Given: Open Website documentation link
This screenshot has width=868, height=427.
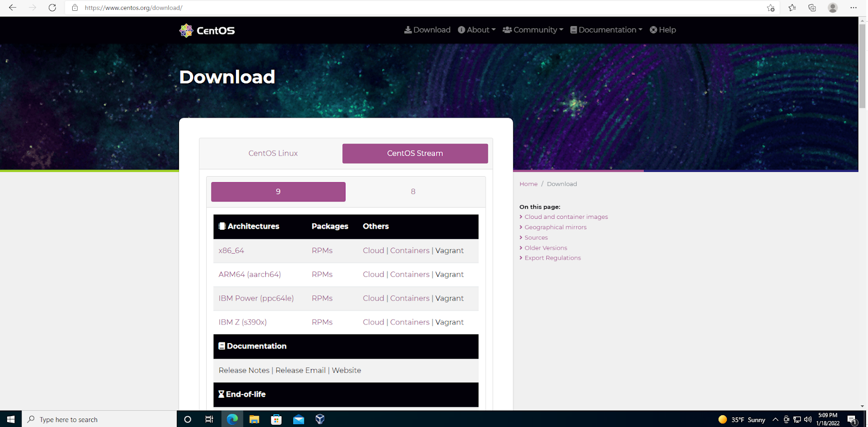Looking at the screenshot, I should pyautogui.click(x=347, y=370).
